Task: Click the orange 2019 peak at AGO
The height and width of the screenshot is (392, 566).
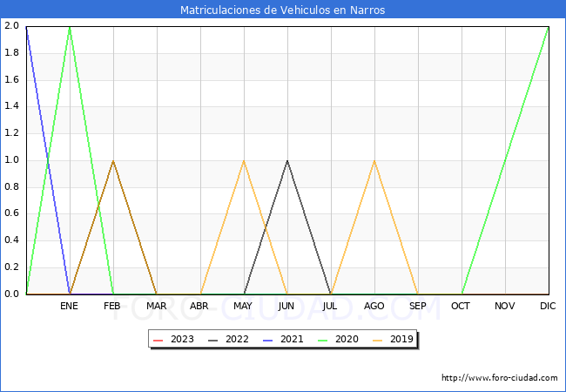Action: click(x=374, y=161)
